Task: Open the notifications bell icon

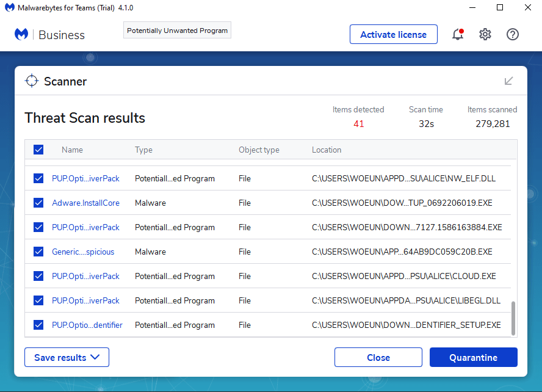Action: point(458,34)
